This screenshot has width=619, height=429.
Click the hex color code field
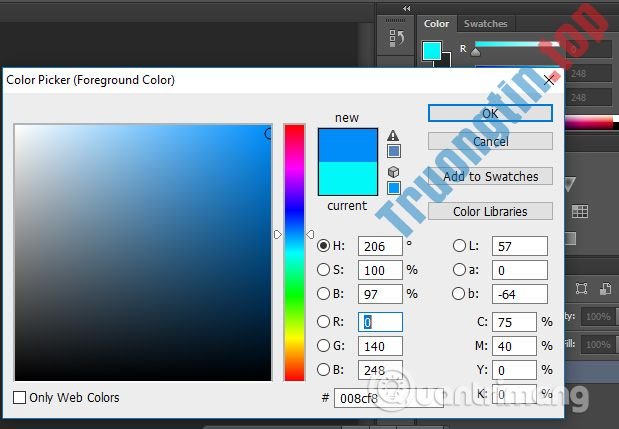389,398
